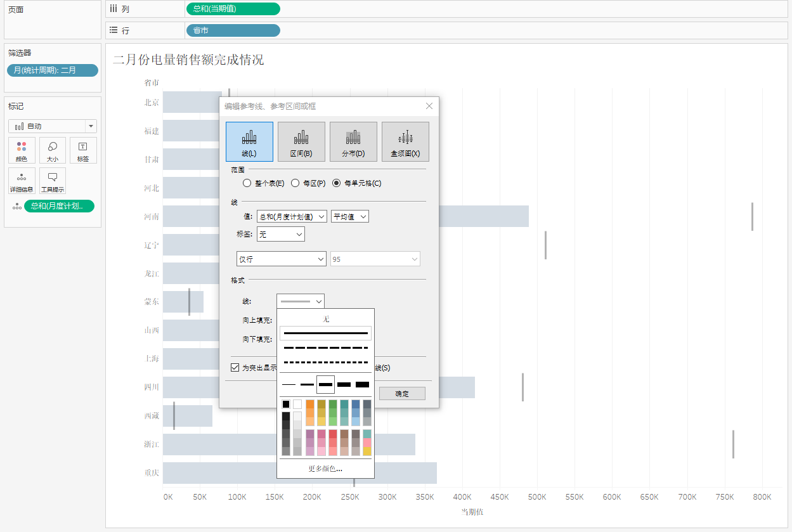Screen dimensions: 792x532
Task: Close the edit reference line dialog
Action: click(429, 106)
